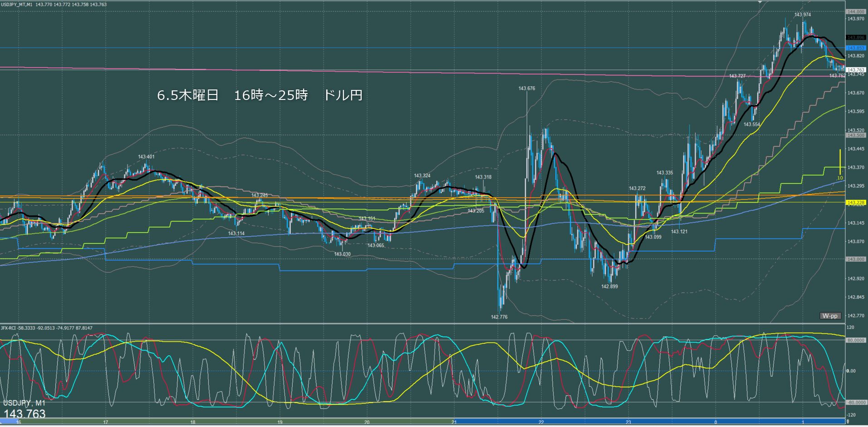The width and height of the screenshot is (868, 427).
Task: Select the 143.099 price label
Action: click(x=653, y=237)
